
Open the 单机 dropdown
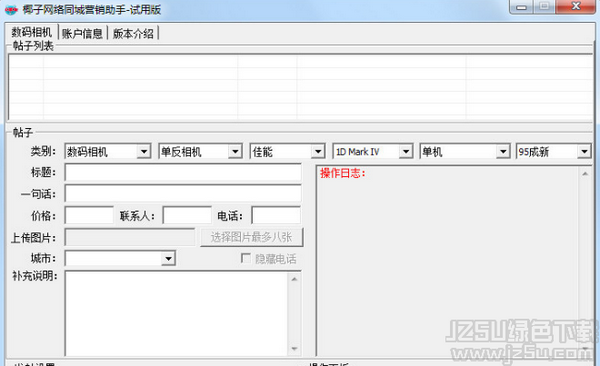point(503,152)
